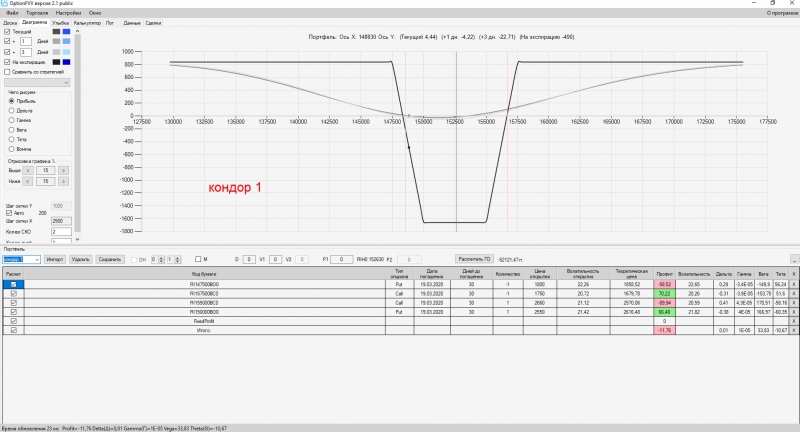800x432 pixels.
Task: Pick the pale blue swatch for +3 Дней
Action: 66,52
